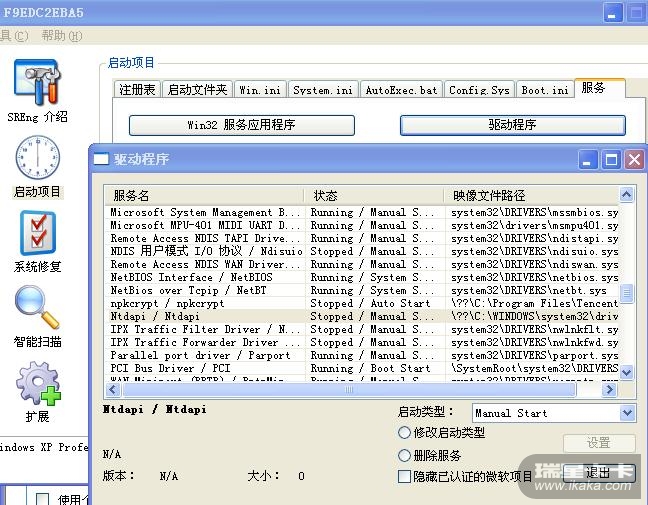Select the Parallel port driver / Parport row
648x505 pixels.
point(362,355)
